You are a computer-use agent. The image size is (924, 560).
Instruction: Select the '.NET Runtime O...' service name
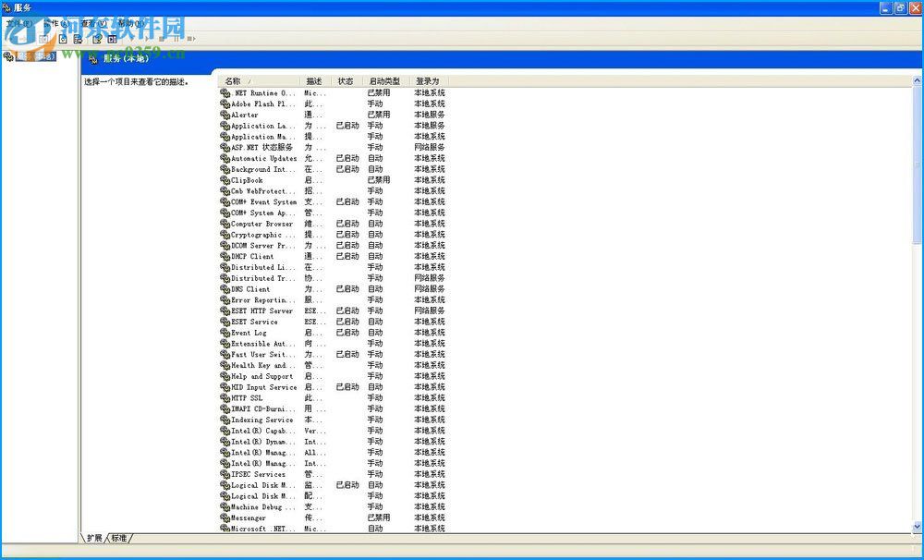(x=262, y=93)
